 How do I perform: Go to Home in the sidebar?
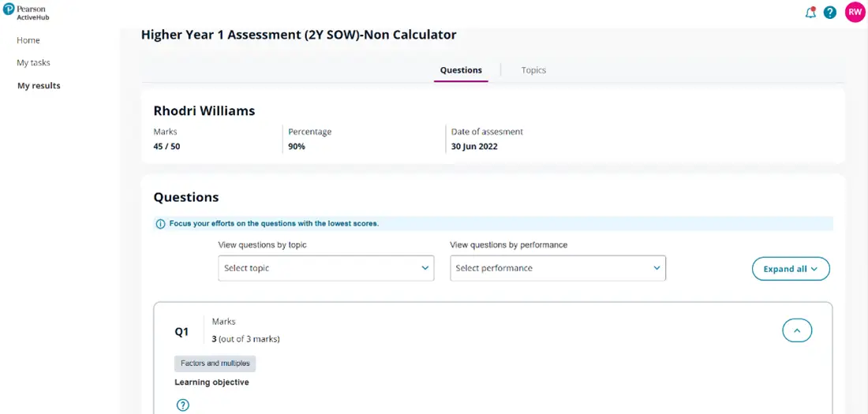(x=28, y=40)
